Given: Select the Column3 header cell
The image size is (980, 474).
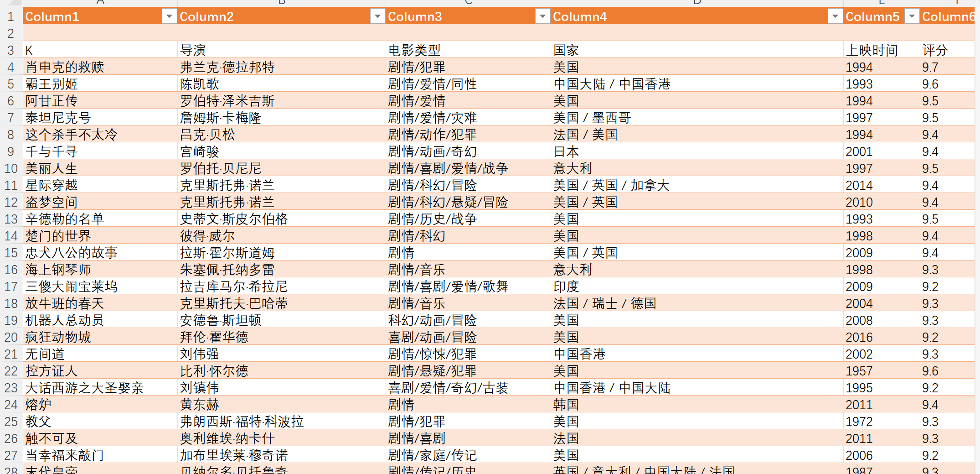Looking at the screenshot, I should point(469,16).
